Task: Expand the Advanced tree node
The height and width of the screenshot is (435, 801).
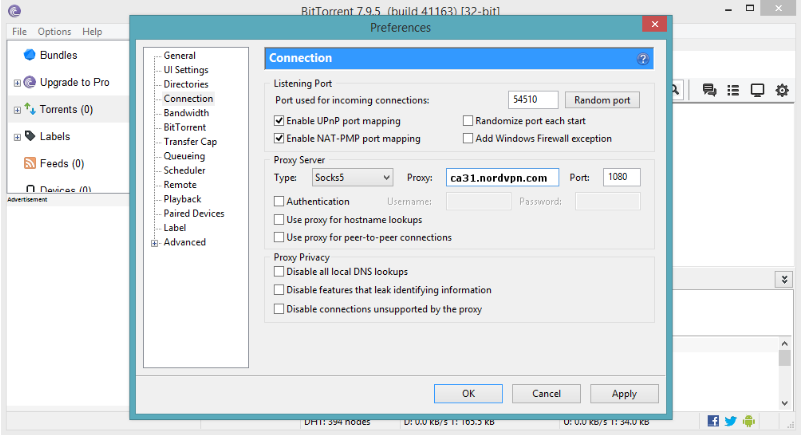Action: tap(154, 243)
